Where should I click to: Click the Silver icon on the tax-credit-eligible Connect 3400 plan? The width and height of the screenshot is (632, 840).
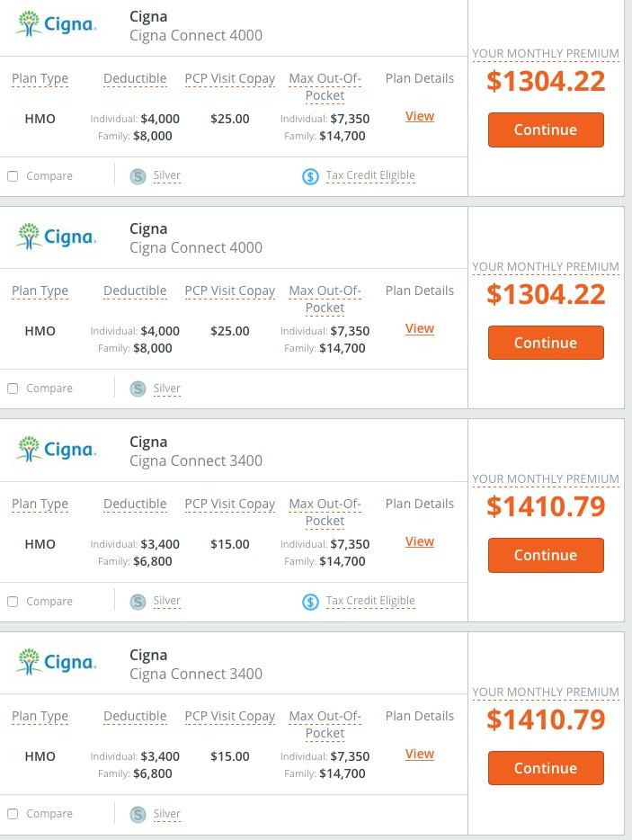click(138, 602)
